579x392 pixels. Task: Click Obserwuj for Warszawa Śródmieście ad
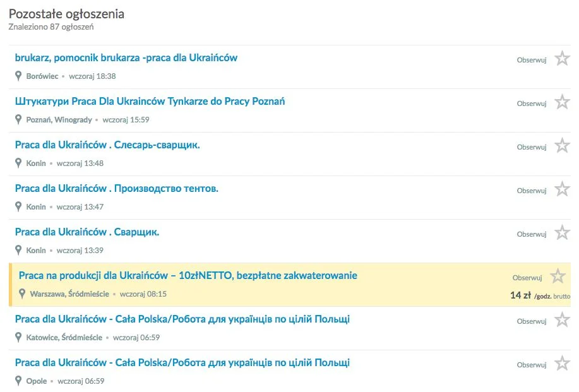click(527, 278)
